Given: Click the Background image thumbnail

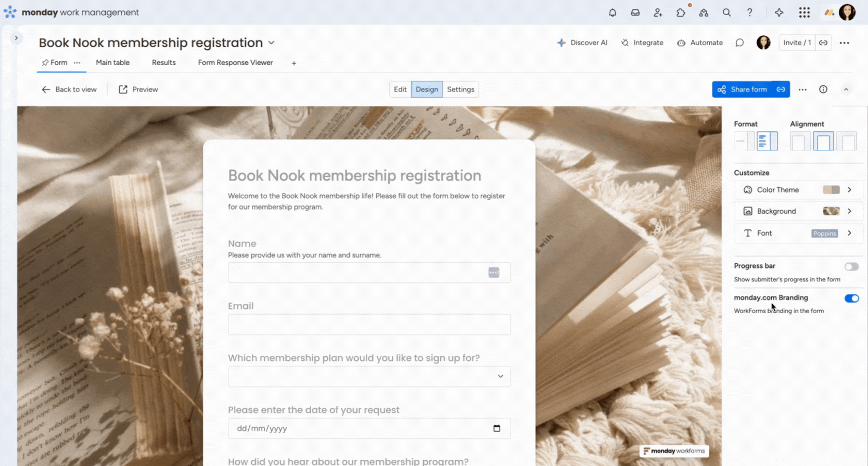Looking at the screenshot, I should (x=831, y=211).
